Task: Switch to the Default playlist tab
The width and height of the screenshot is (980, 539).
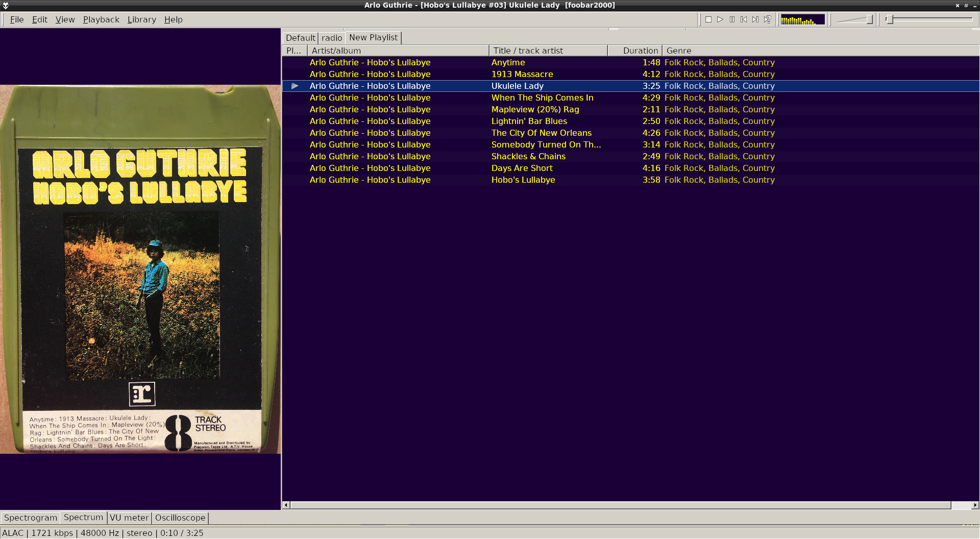Action: 301,38
